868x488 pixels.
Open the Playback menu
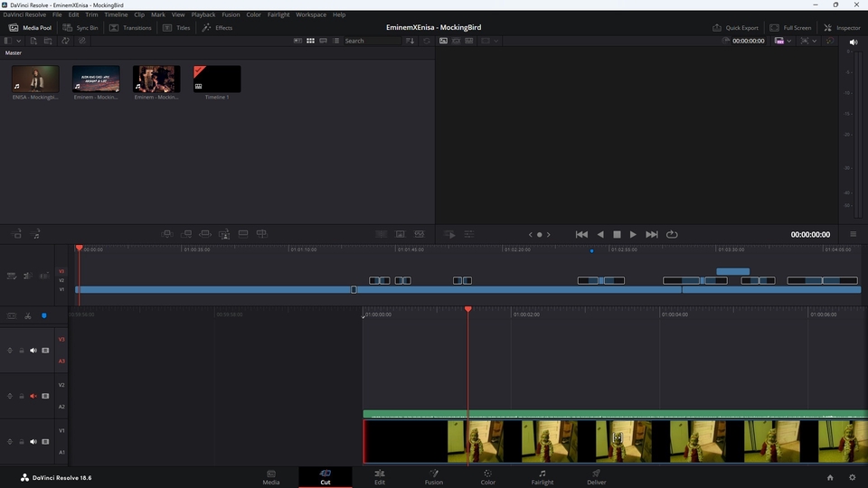coord(203,14)
